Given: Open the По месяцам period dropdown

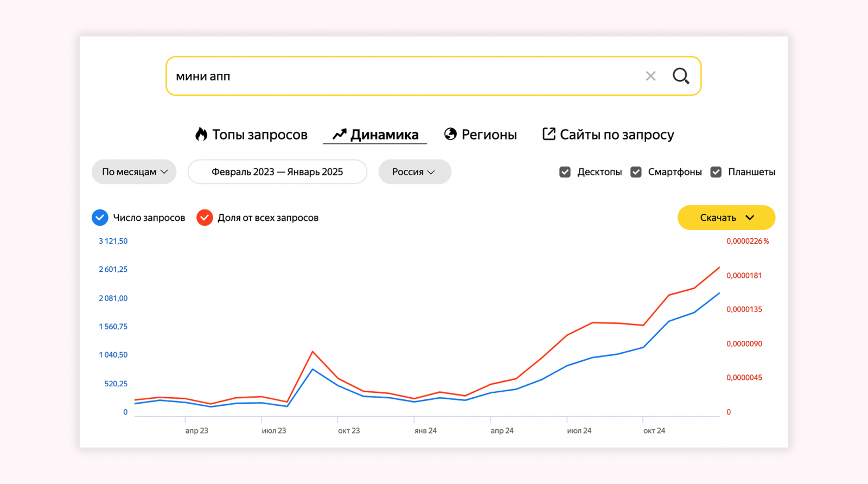Looking at the screenshot, I should pos(134,172).
